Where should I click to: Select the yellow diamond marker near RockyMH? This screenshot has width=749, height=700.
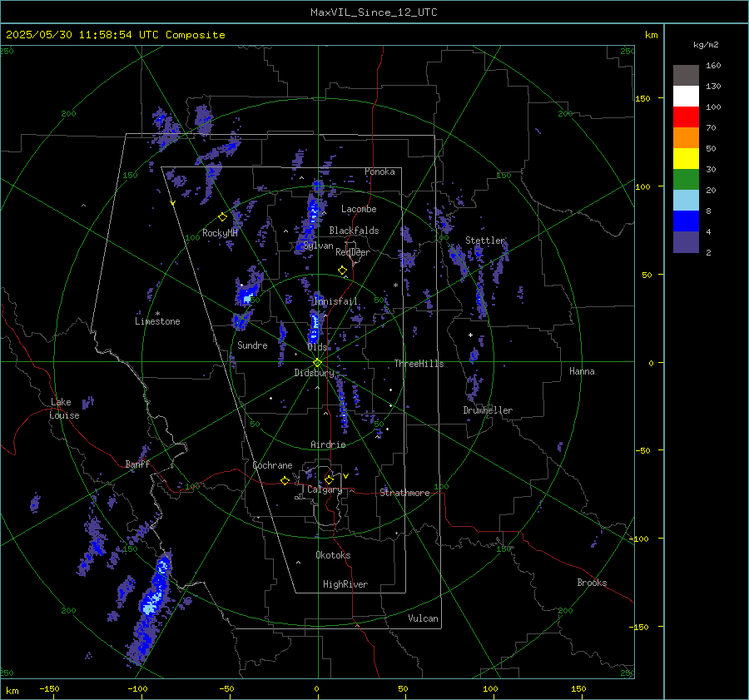coord(222,217)
